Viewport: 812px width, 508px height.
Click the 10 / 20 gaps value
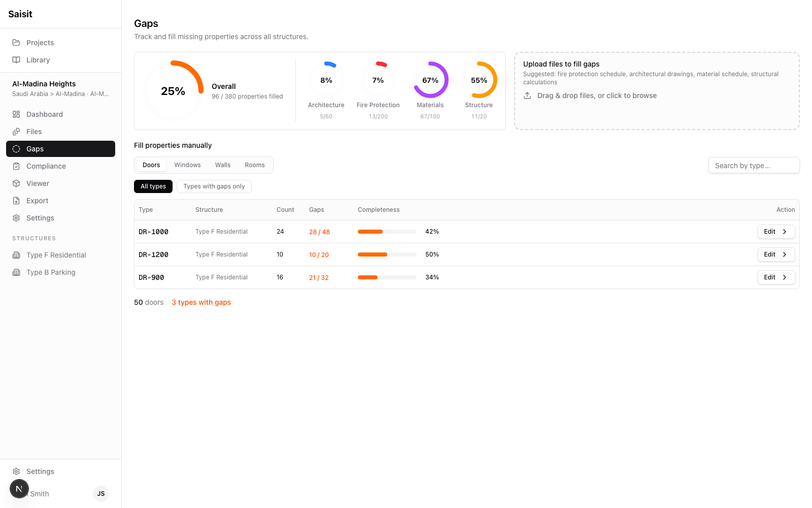319,255
